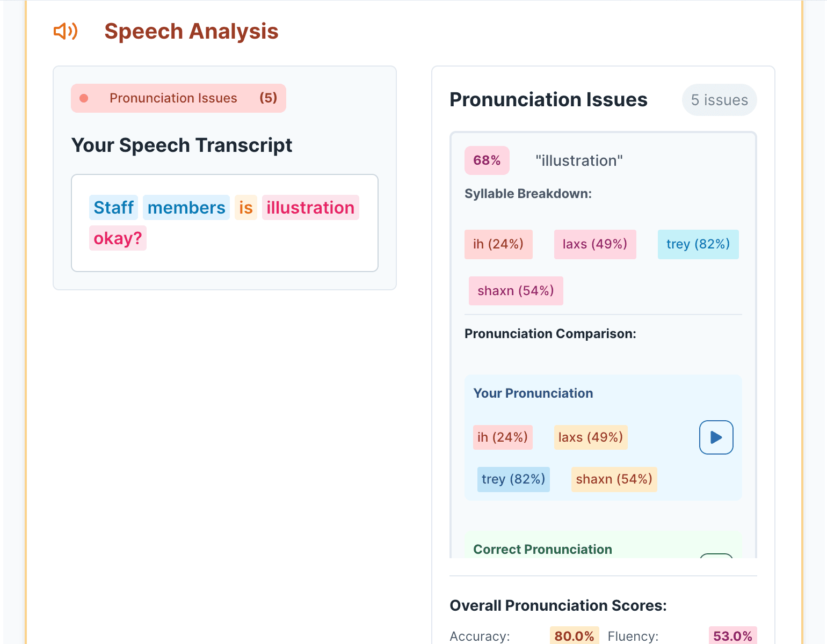
Task: Click the word 'is' in the transcript
Action: [246, 208]
